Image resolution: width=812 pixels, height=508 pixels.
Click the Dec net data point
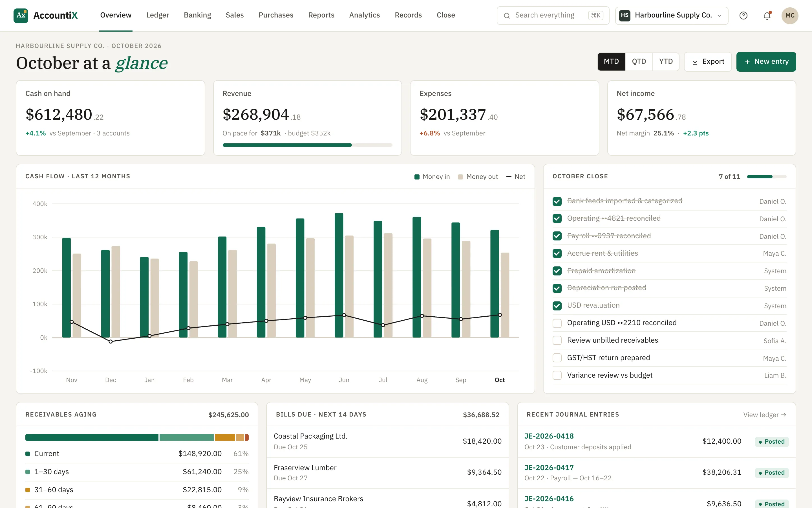tap(111, 342)
